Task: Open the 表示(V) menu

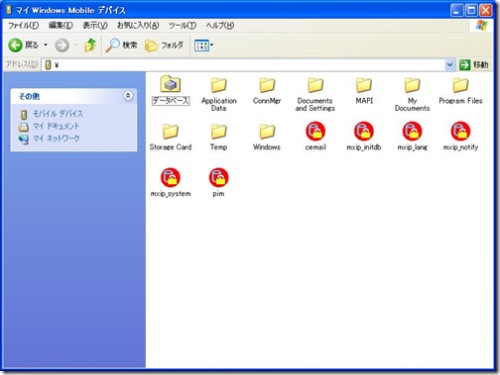Action: pos(95,25)
